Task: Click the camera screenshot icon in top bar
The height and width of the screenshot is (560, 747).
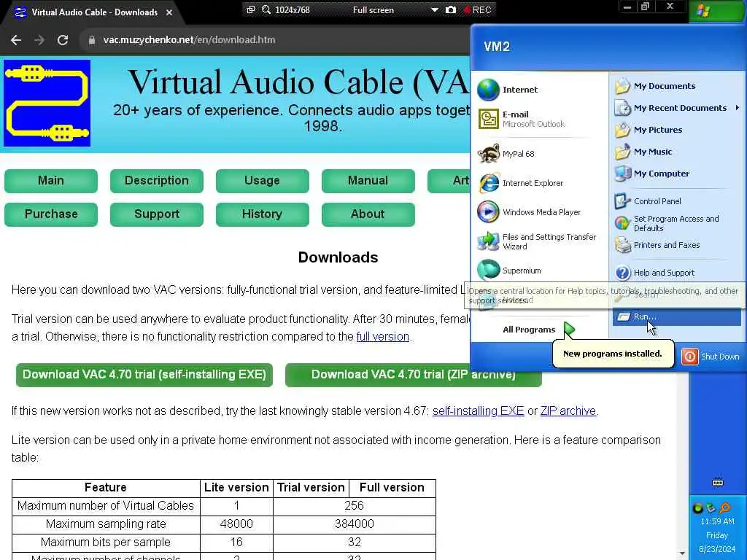Action: 451,9
